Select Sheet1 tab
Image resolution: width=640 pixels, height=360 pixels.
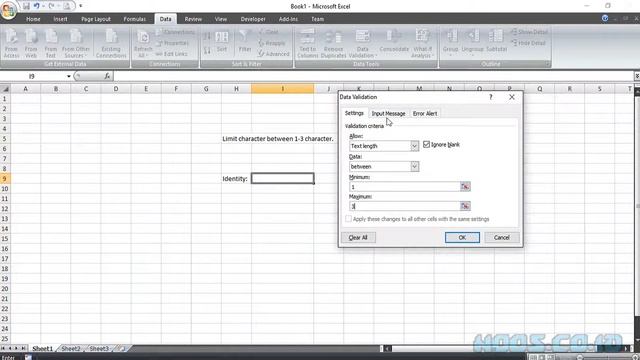tap(42, 349)
